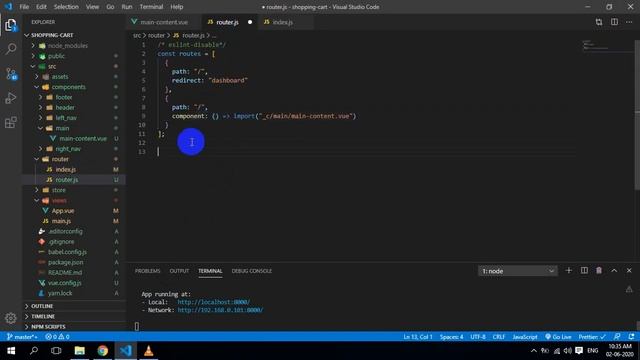Open the Search view in activity bar
640x360 pixels.
click(x=11, y=49)
